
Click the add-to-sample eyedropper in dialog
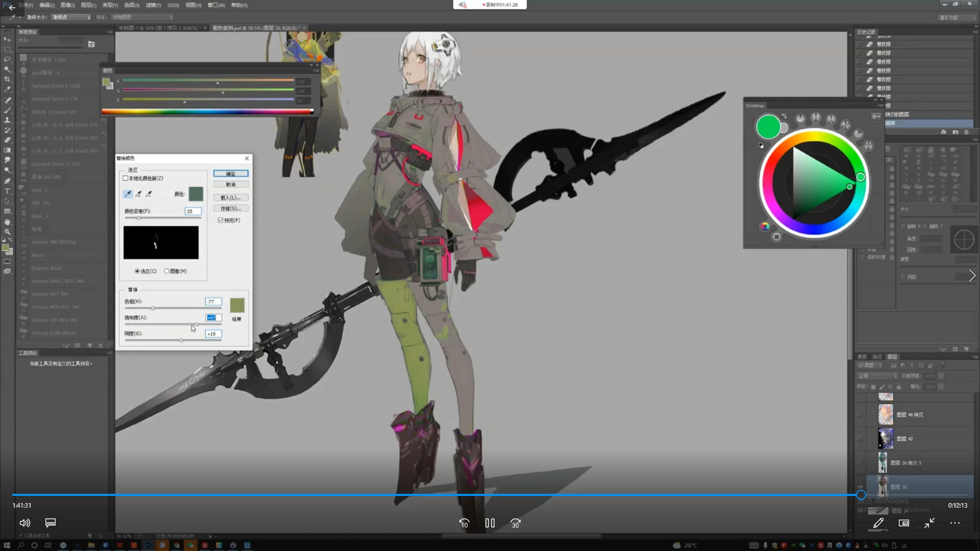coord(138,194)
